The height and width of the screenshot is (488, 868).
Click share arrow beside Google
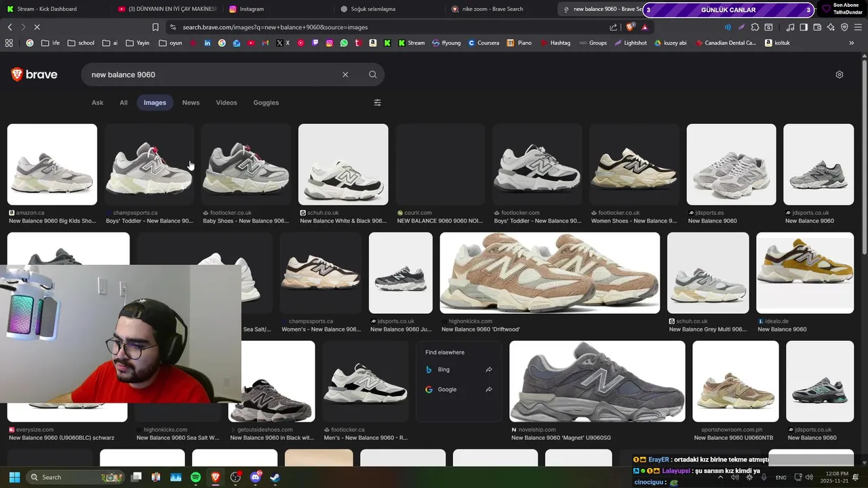[489, 389]
